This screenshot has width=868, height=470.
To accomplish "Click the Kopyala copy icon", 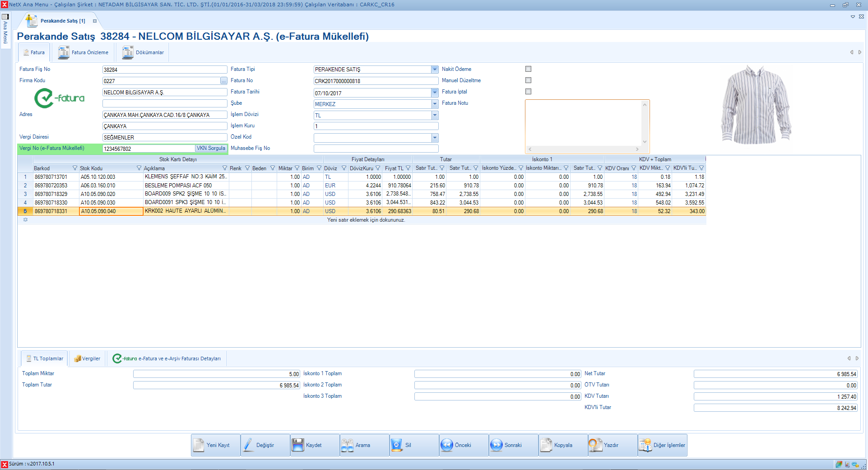I will [x=546, y=445].
